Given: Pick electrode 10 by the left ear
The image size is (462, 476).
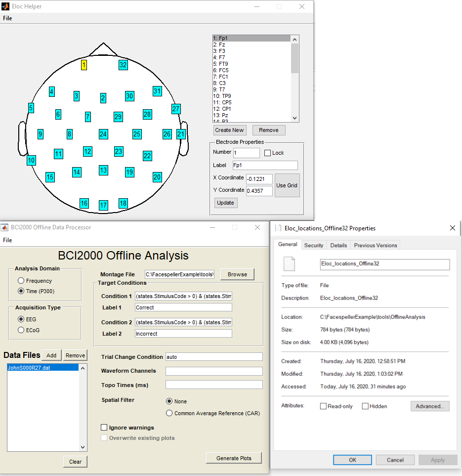Looking at the screenshot, I should [31, 160].
